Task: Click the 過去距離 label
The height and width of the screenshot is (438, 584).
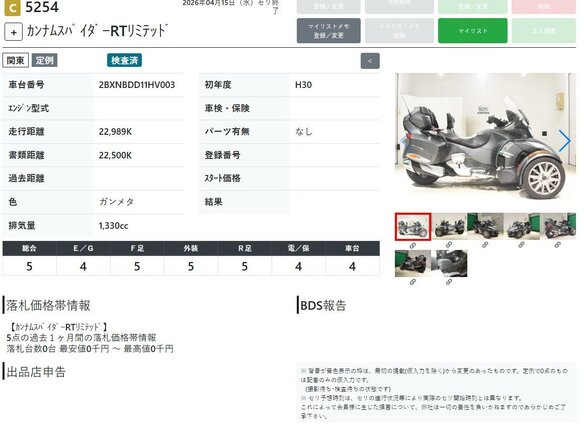Action: tap(26, 178)
